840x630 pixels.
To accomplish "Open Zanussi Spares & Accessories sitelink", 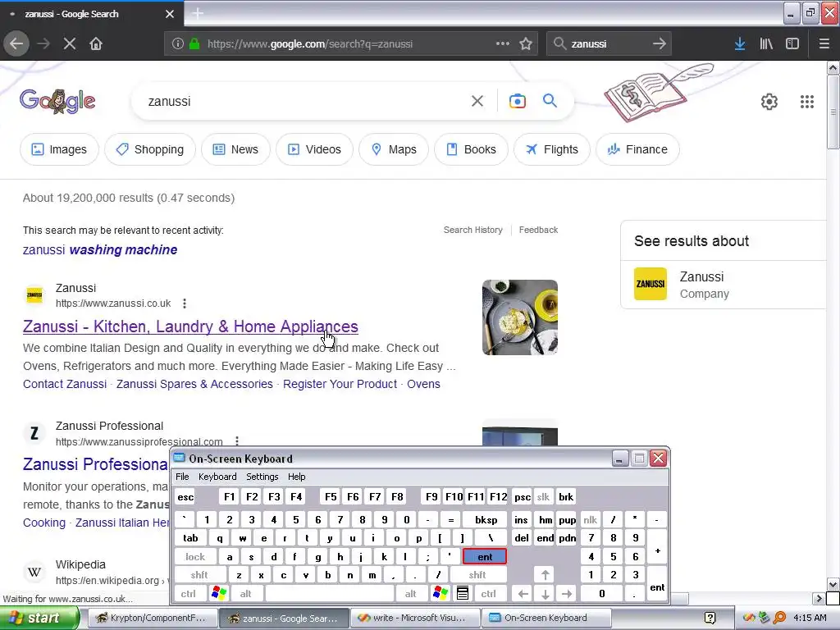I will (194, 384).
